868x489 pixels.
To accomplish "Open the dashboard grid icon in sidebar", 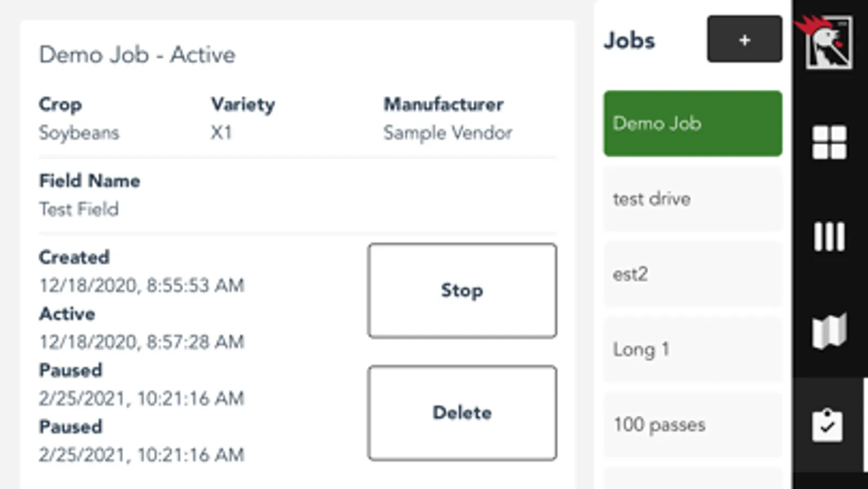I will click(829, 142).
